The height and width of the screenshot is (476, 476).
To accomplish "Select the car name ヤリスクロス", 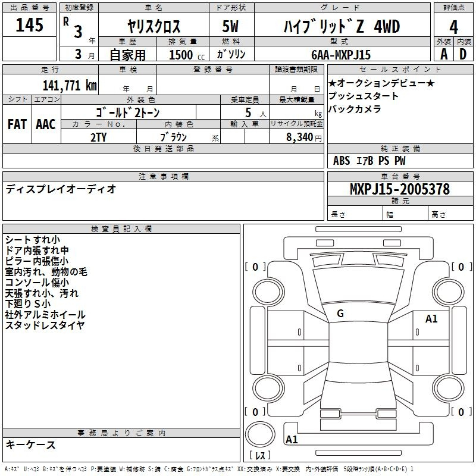I will pos(154,26).
